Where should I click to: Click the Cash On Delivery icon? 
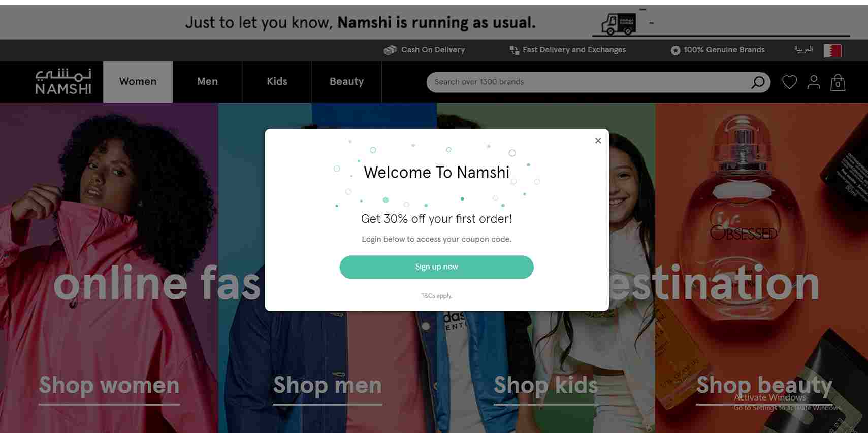click(x=390, y=50)
